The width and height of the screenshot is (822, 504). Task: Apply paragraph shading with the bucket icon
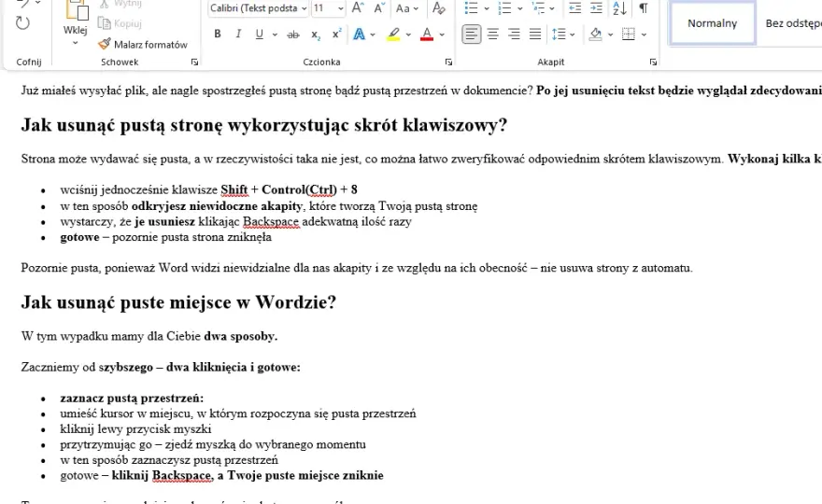point(596,35)
